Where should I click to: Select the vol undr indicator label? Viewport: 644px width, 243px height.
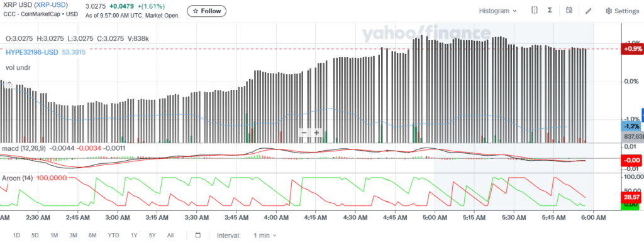[18, 67]
